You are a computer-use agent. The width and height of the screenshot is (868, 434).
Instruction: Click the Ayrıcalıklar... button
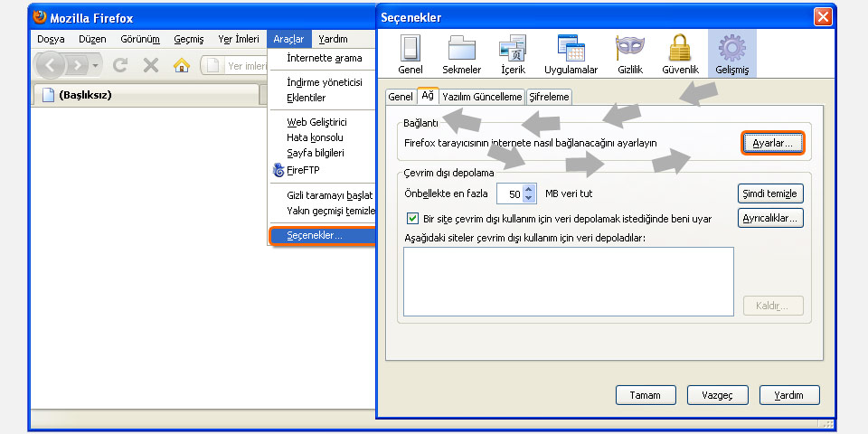click(x=770, y=218)
